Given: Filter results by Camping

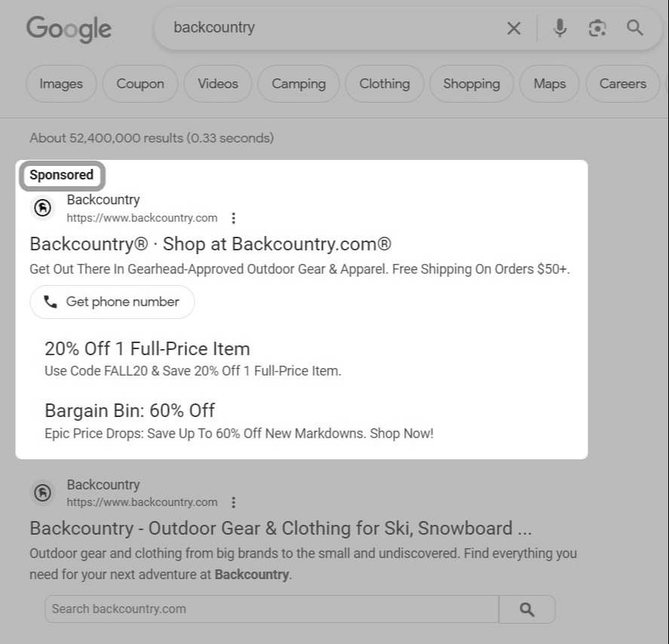Looking at the screenshot, I should 298,84.
